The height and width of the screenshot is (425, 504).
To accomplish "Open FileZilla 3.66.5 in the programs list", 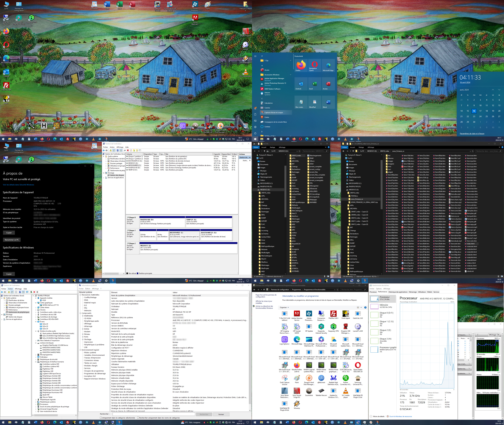I will [333, 315].
